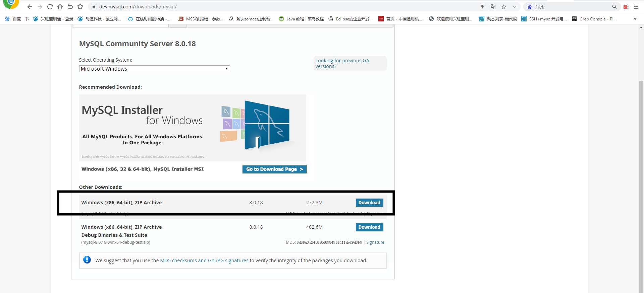Click the Debug Binaries & Test Suite text
Screen dimensions: 644x293
coord(114,235)
